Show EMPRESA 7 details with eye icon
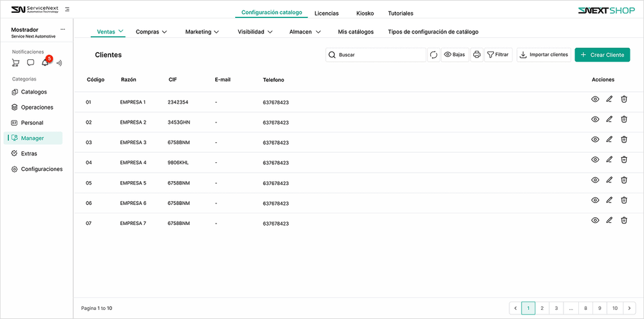 pyautogui.click(x=595, y=220)
